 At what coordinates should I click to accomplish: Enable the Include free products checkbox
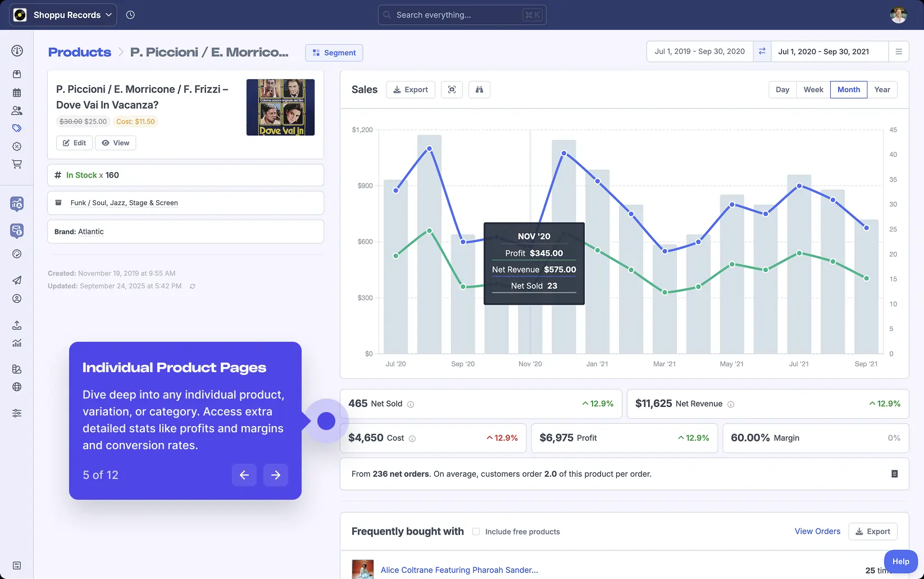[x=476, y=531]
